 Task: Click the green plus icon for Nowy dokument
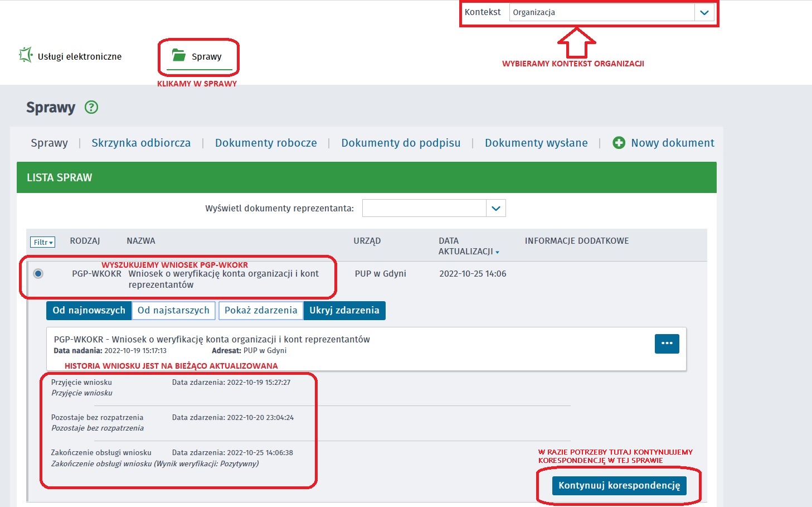[619, 143]
